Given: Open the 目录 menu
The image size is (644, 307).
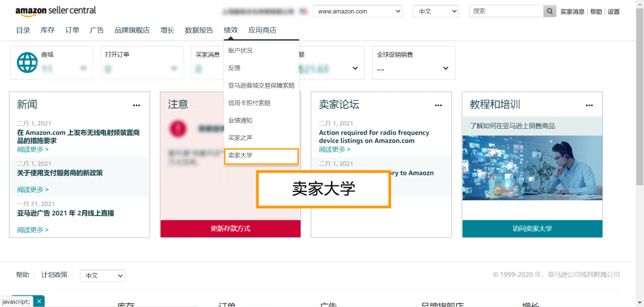Looking at the screenshot, I should tap(23, 30).
